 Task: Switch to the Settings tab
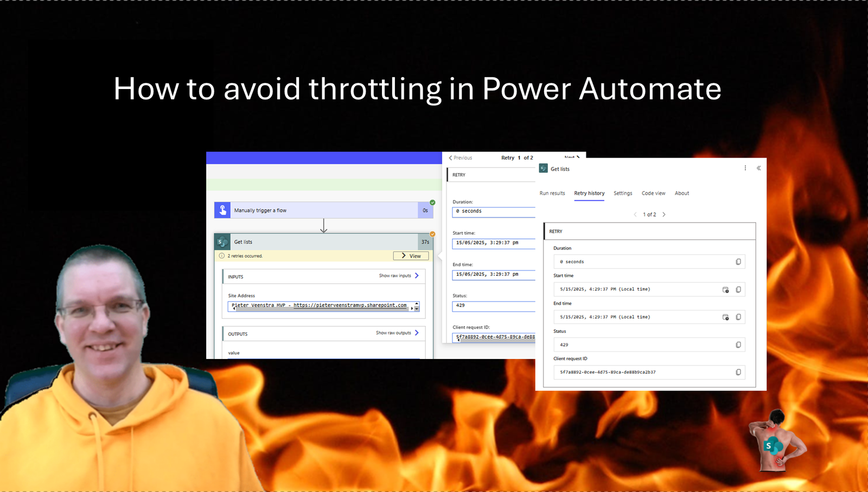(x=623, y=193)
